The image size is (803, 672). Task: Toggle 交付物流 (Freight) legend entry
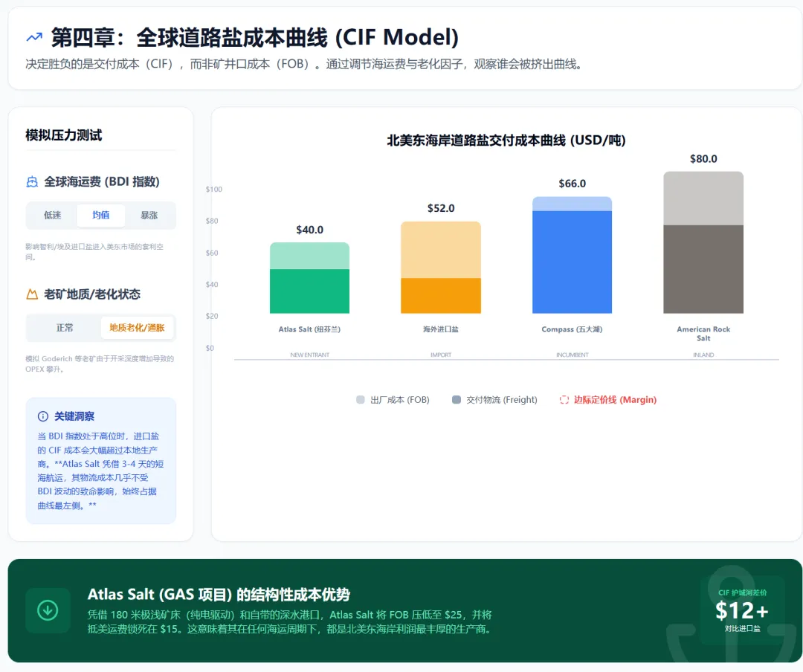point(494,399)
